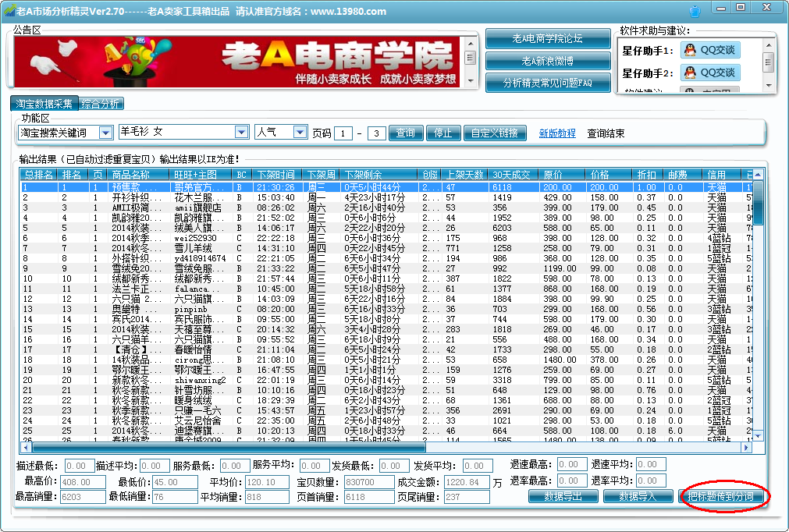This screenshot has width=789, height=532.
Task: Click the 宝贝数量 field showing 830700
Action: 369,482
